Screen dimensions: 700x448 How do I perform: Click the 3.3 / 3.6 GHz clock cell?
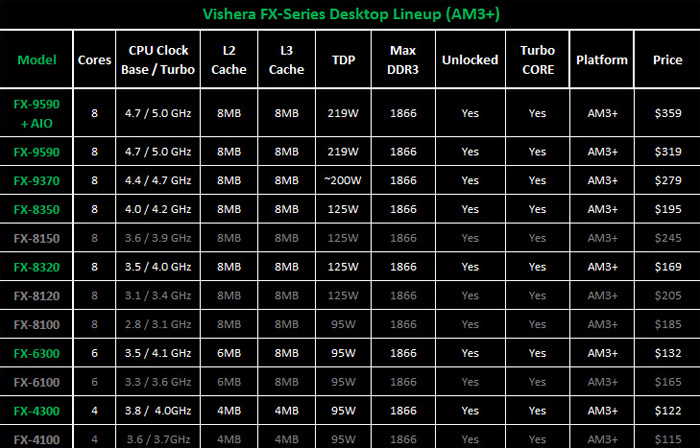(x=158, y=382)
